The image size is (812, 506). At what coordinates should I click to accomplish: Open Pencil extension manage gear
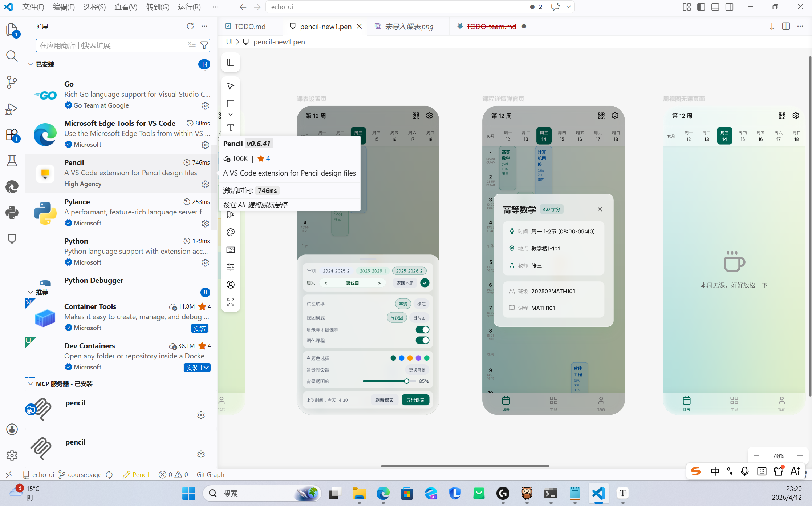[x=205, y=184]
